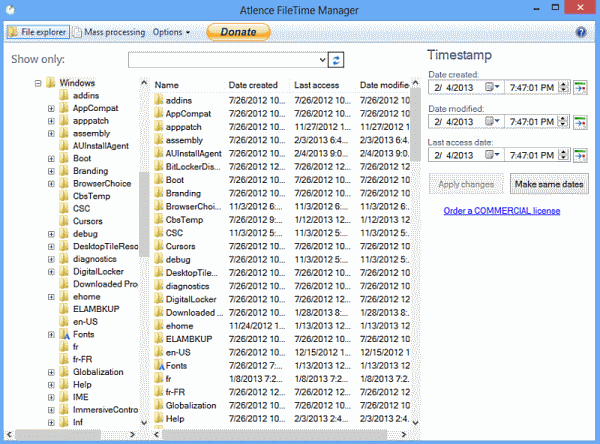
Task: Open the Show only filter combo box
Action: click(x=228, y=60)
